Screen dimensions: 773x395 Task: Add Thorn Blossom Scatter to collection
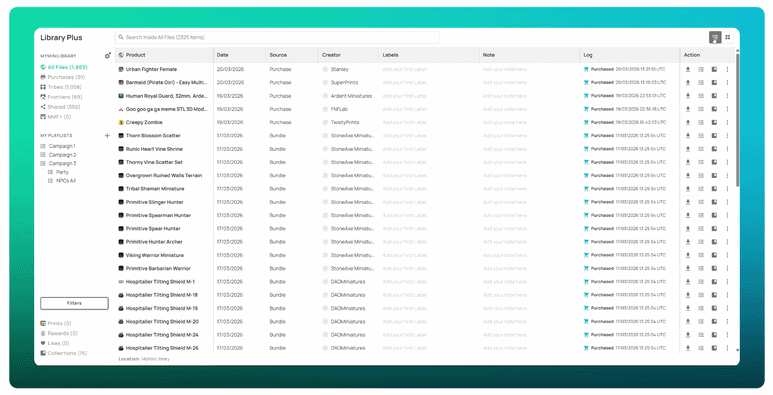point(714,136)
